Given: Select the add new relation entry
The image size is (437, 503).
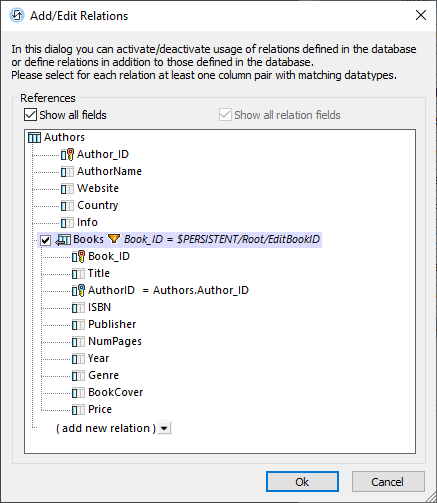Looking at the screenshot, I should [x=106, y=428].
